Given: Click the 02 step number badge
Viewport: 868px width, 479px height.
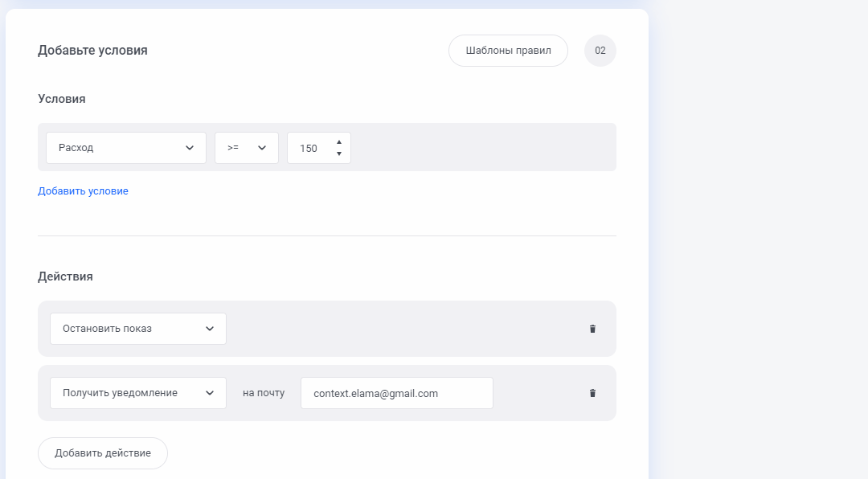Looking at the screenshot, I should tap(600, 51).
